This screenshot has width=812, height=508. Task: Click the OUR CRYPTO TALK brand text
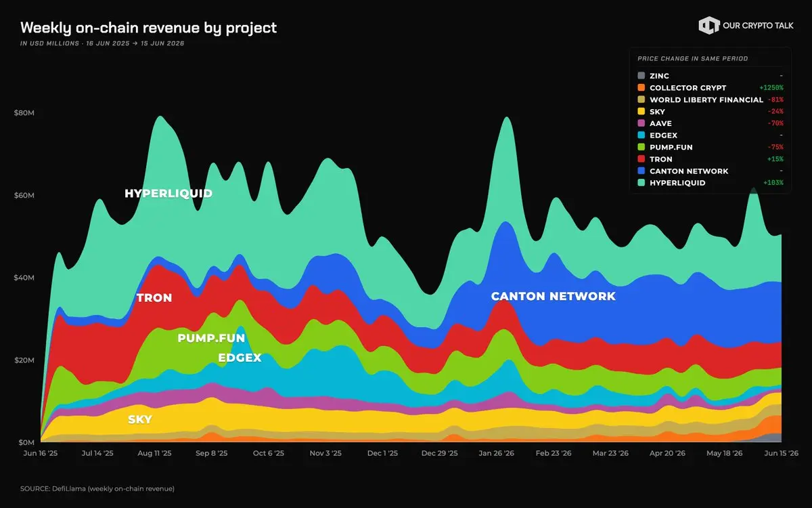[758, 26]
